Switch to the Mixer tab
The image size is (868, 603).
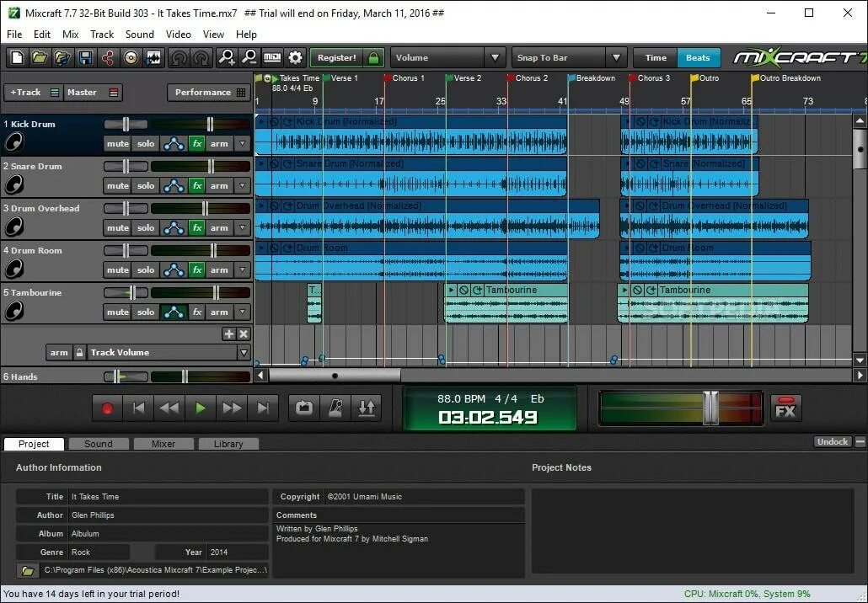[x=163, y=444]
